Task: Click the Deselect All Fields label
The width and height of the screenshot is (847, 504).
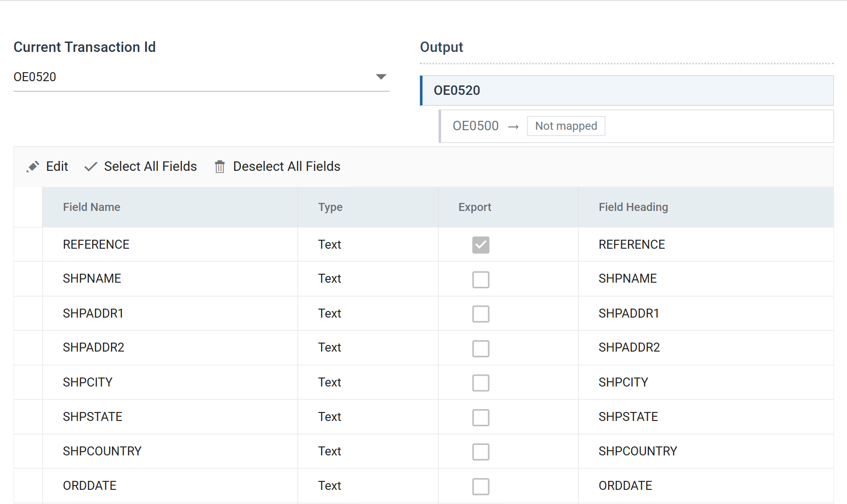Action: click(287, 167)
